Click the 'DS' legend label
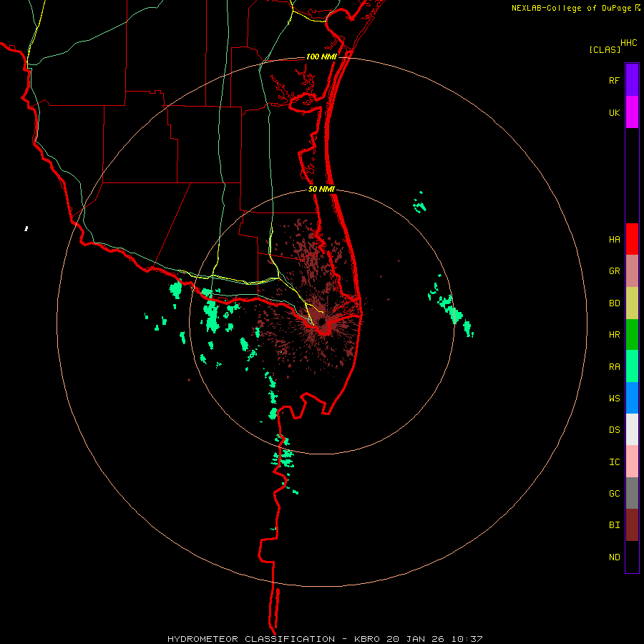This screenshot has width=644, height=644. point(614,430)
